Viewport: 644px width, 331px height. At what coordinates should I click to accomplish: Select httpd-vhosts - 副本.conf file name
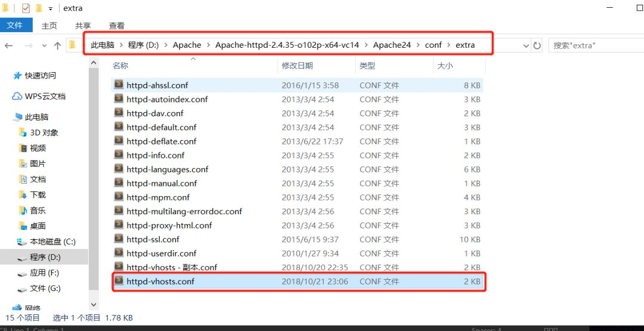click(x=172, y=267)
